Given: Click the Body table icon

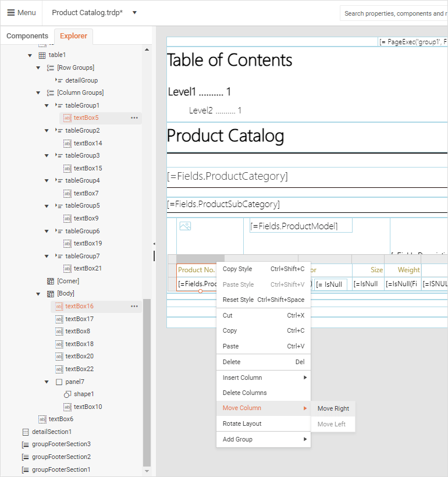Looking at the screenshot, I should click(x=51, y=294).
